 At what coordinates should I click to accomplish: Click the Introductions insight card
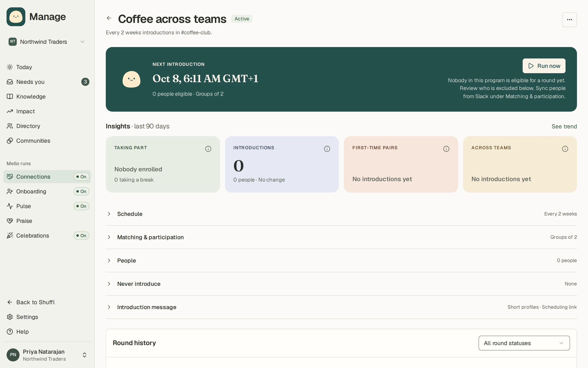click(282, 164)
